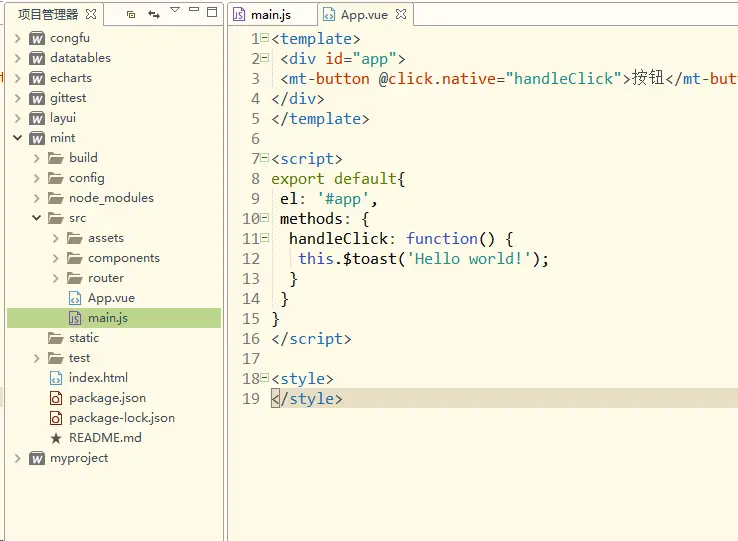Viewport: 738px width, 541px height.
Task: Switch to the main.js editor tab
Action: click(x=271, y=15)
